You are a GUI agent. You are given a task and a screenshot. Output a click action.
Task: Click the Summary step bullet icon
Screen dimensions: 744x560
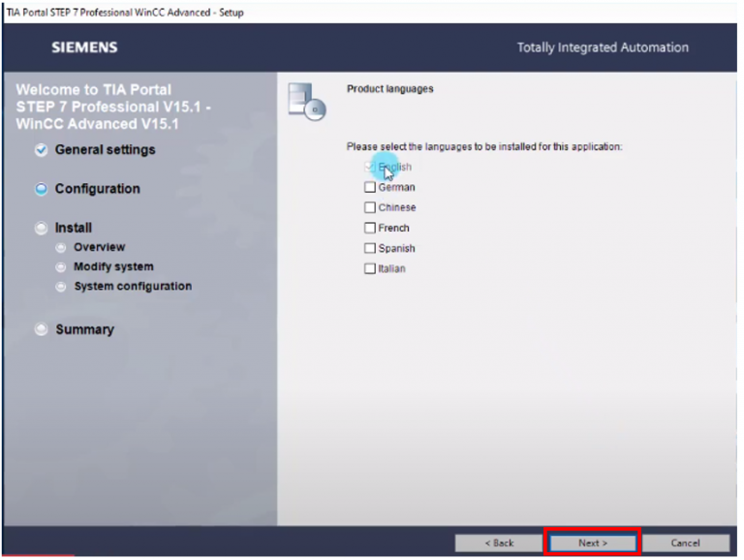(x=41, y=330)
